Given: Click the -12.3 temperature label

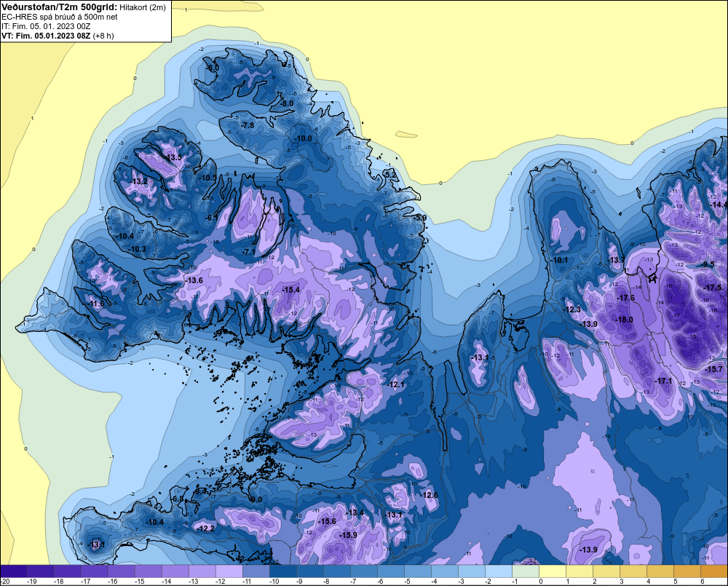Looking at the screenshot, I should 572,309.
